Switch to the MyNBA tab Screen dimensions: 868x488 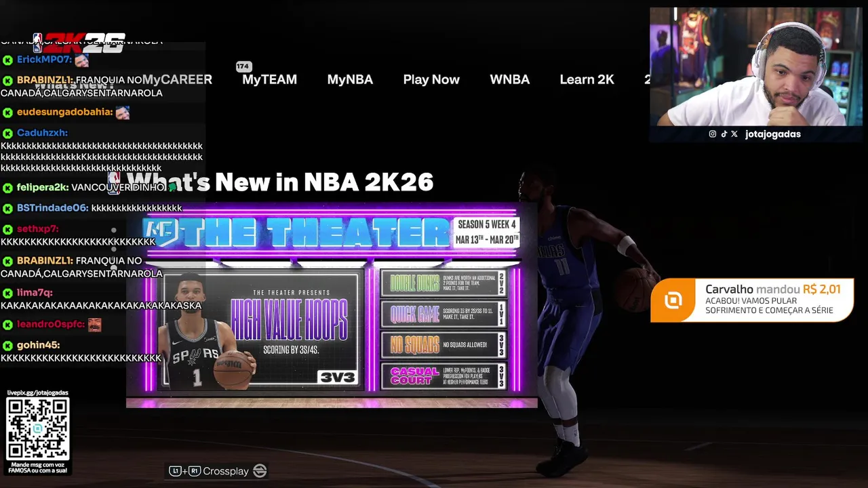350,79
